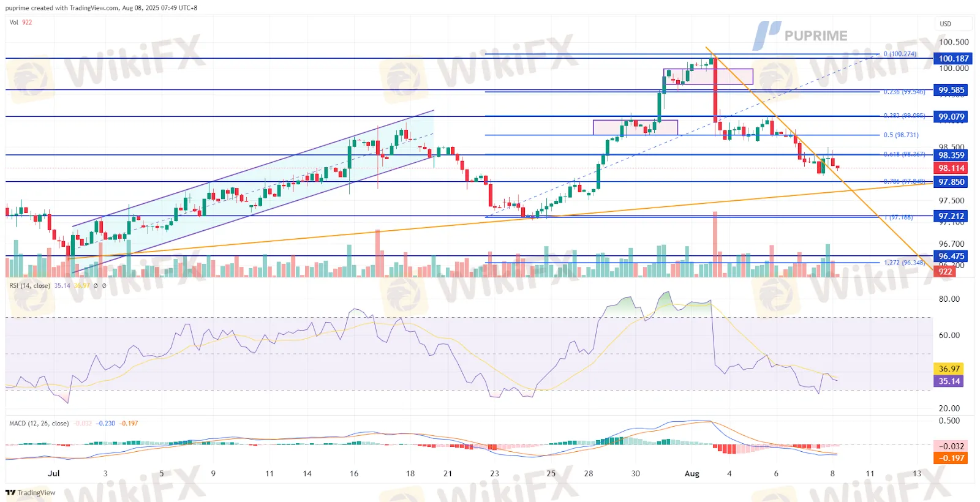Click the Jul date label on time axis

pos(54,473)
